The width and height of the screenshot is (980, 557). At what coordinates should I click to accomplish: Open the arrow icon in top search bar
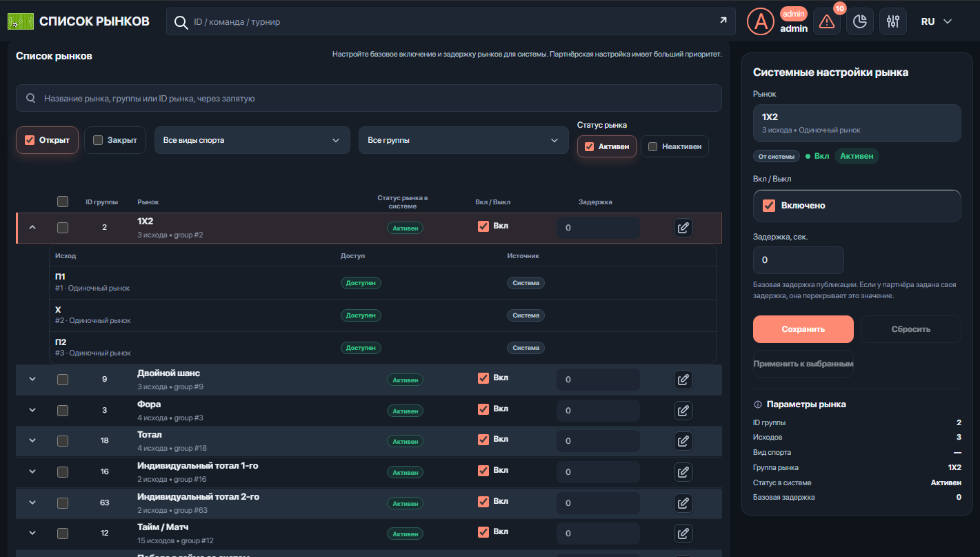723,21
